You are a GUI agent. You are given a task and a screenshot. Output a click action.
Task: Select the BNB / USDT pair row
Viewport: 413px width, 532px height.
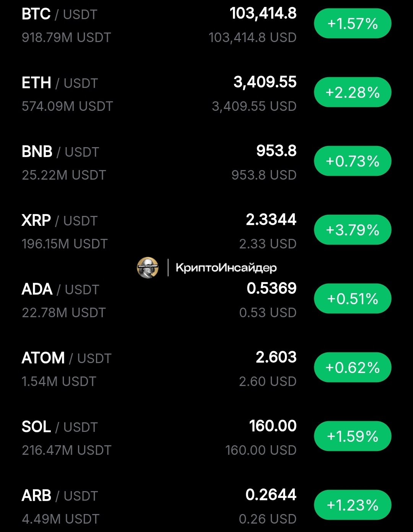coord(60,152)
